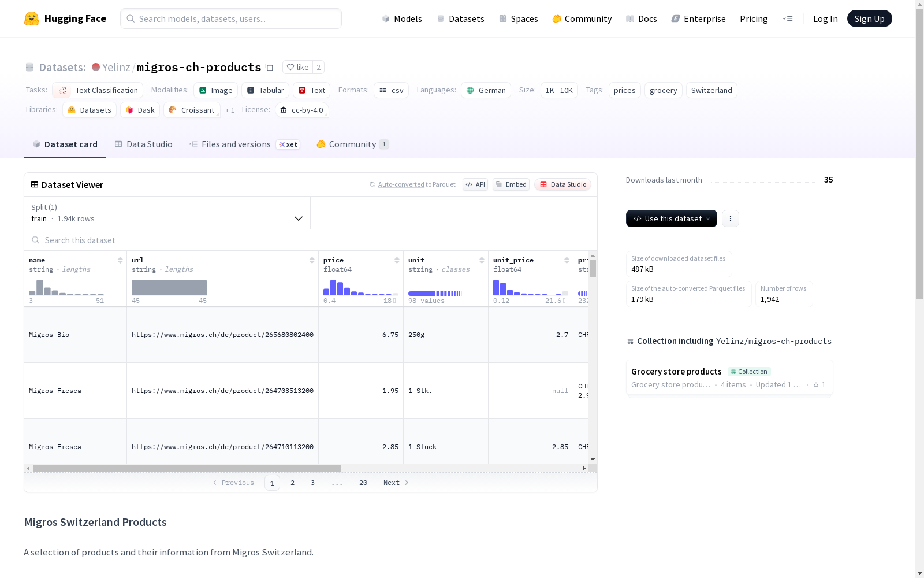This screenshot has width=924, height=578.
Task: Show the extra +1 libraries
Action: (x=230, y=110)
